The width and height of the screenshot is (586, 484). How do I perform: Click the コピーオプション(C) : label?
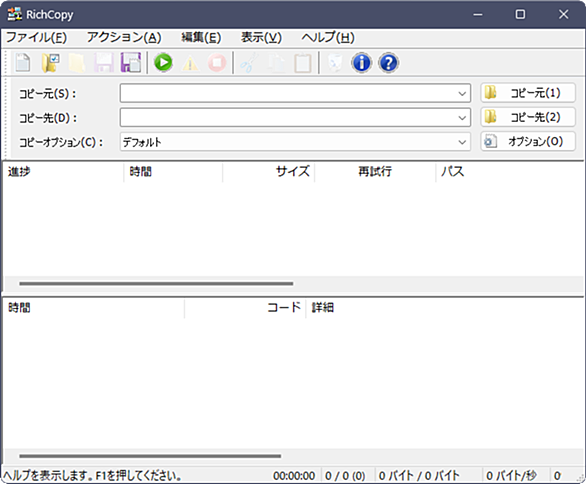tap(61, 142)
